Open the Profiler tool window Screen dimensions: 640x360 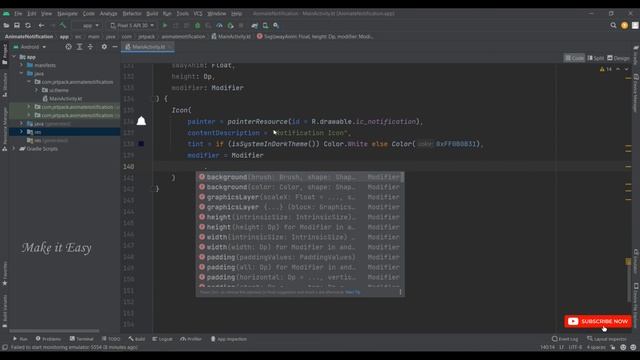(191, 339)
